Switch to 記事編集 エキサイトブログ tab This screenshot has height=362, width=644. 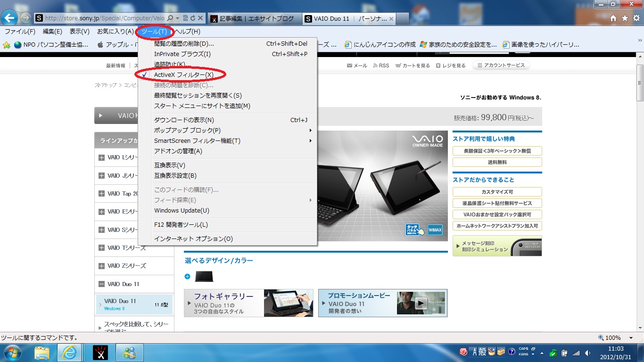point(254,19)
